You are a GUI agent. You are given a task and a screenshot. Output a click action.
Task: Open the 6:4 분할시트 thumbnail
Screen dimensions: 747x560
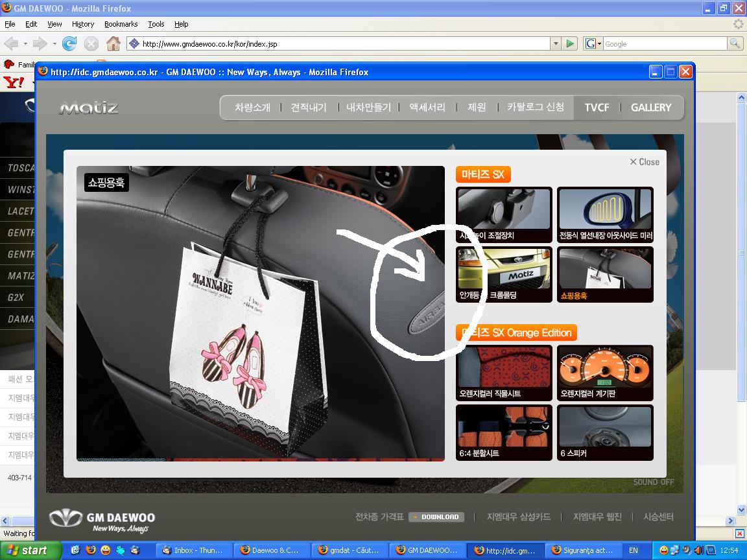[x=504, y=432]
